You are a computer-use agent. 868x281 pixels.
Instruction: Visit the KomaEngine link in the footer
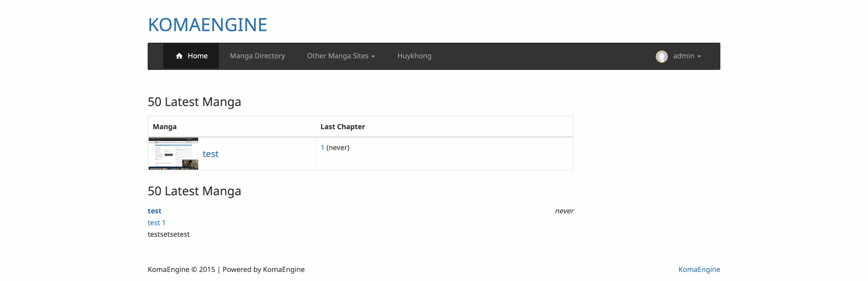point(699,269)
